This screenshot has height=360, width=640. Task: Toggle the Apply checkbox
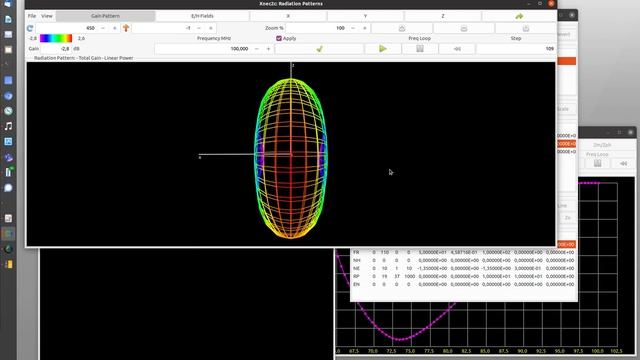279,38
